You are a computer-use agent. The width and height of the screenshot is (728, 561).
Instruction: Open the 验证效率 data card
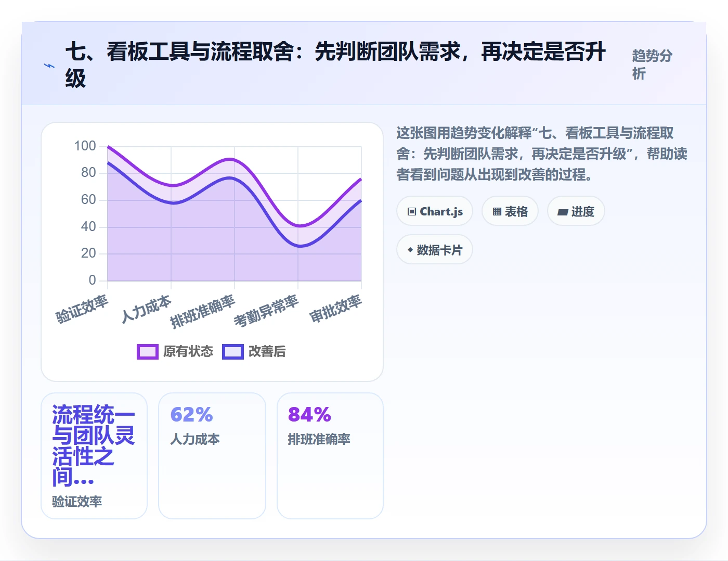[x=94, y=456]
